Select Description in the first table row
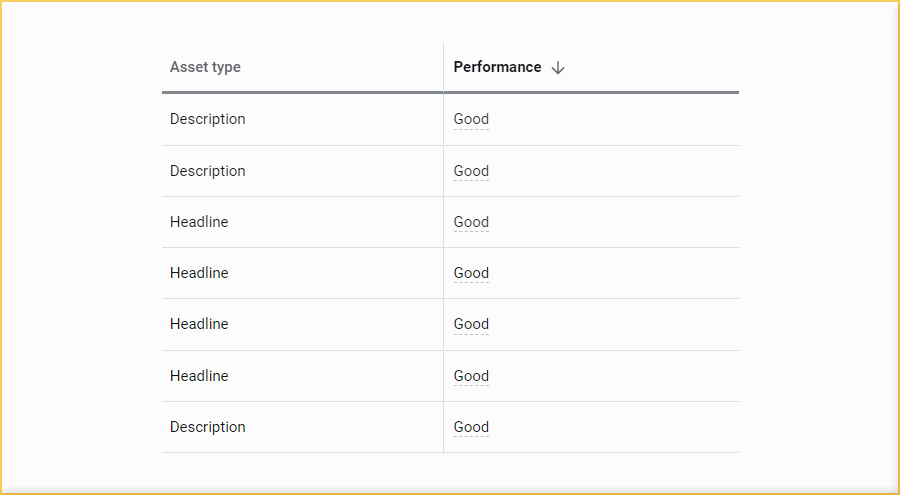 click(x=207, y=119)
